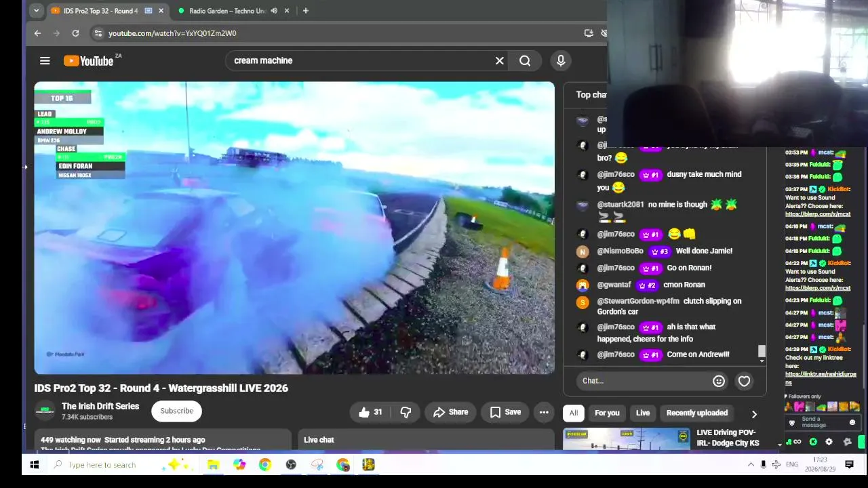Close the IDS Pro2 Top 32 tab
The image size is (868, 488).
point(161,11)
